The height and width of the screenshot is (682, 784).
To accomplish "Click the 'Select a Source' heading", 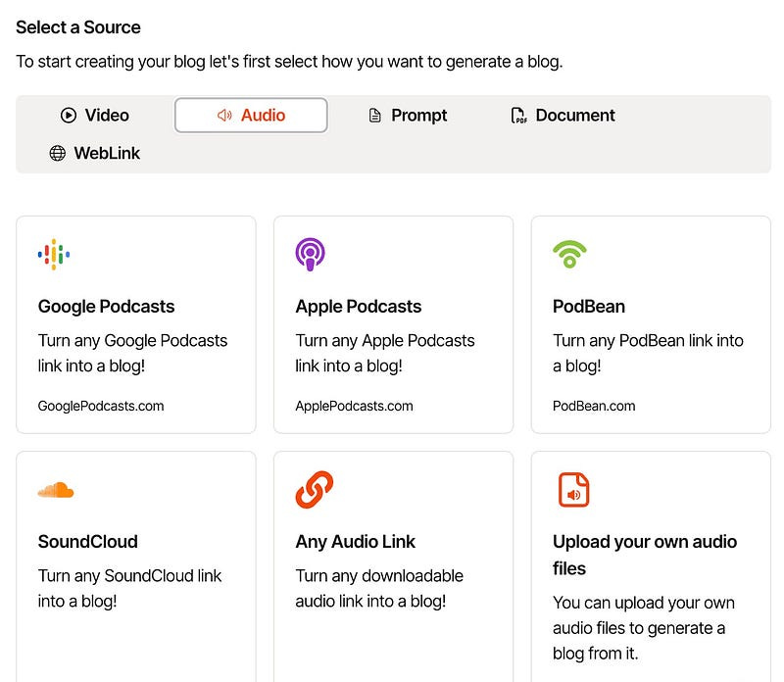I will (78, 27).
